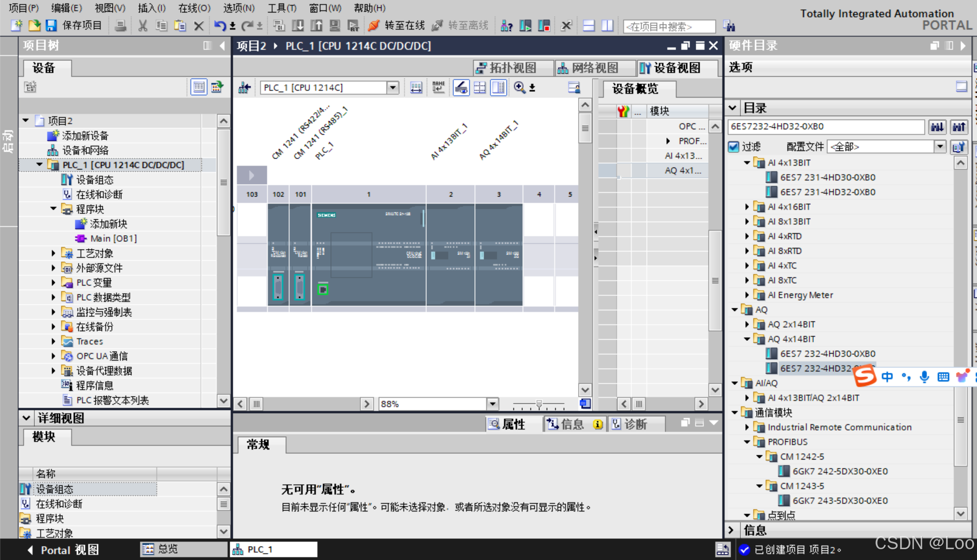Switch to Portal 视图
The width and height of the screenshot is (977, 560).
[63, 550]
